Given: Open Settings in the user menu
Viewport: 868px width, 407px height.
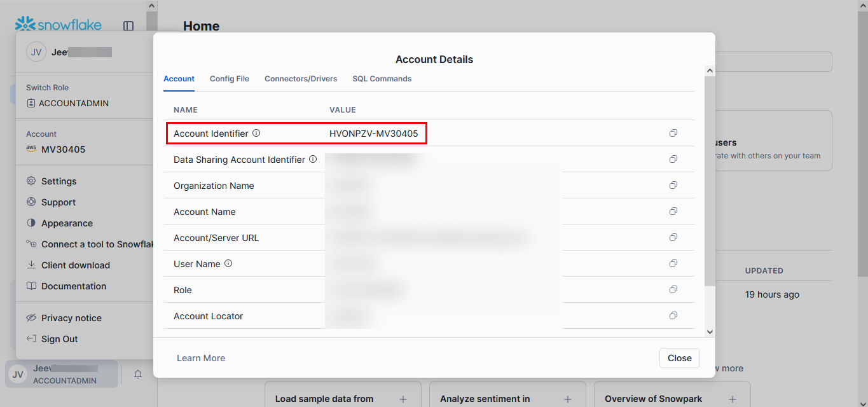Looking at the screenshot, I should tap(59, 181).
